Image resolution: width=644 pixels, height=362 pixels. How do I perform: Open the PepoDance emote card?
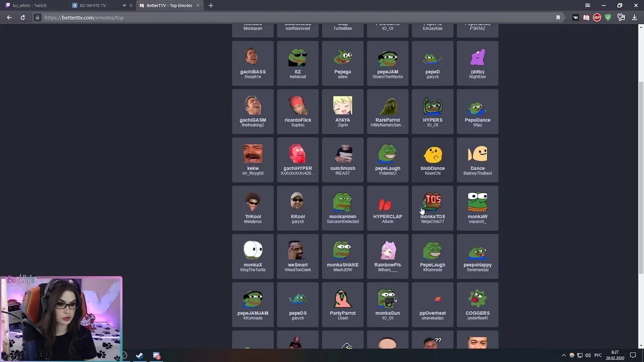[477, 112]
